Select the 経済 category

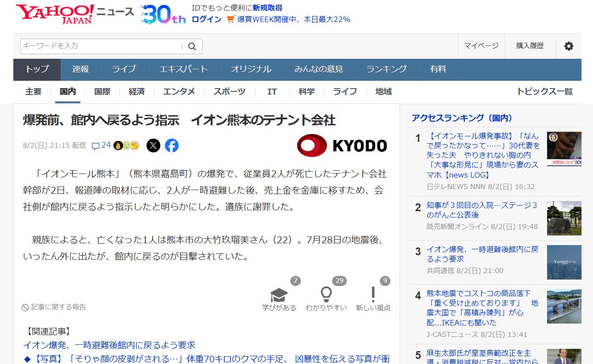pos(137,92)
